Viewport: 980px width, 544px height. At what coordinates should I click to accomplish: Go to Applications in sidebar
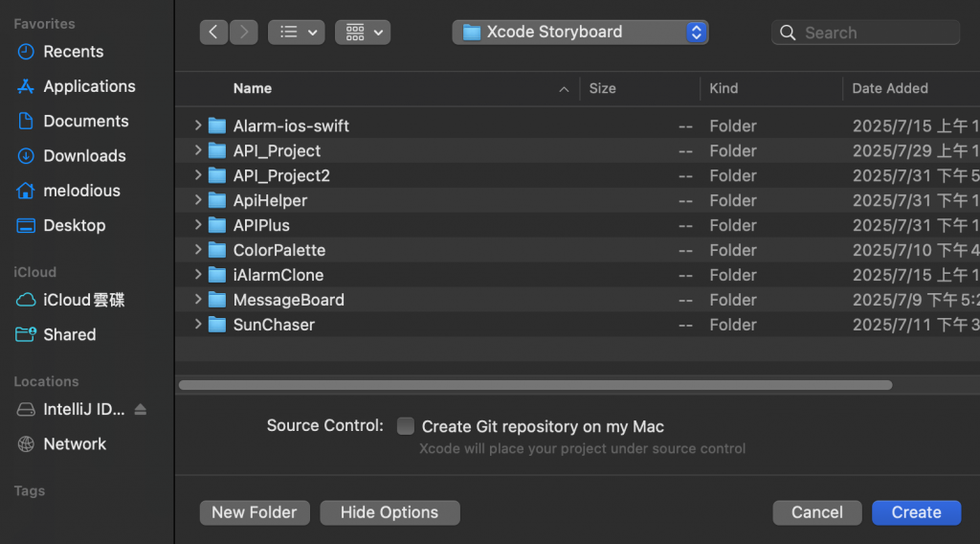tap(88, 86)
